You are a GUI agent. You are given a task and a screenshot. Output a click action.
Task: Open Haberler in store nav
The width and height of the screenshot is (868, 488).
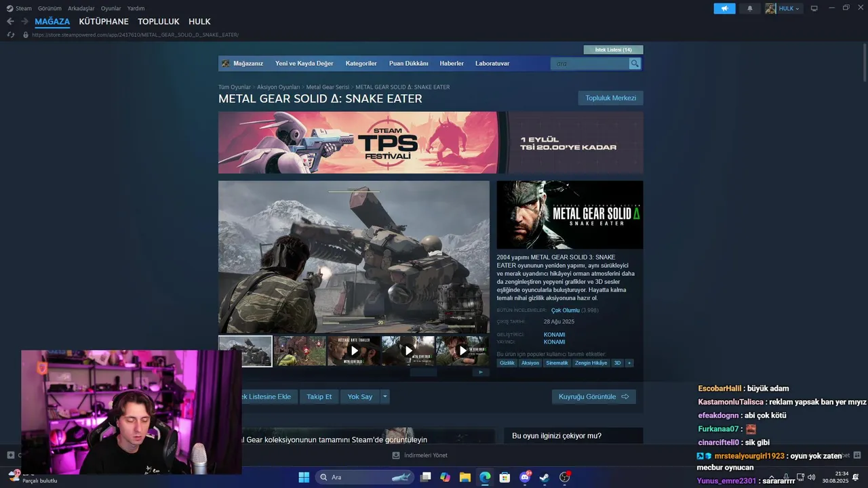pyautogui.click(x=452, y=64)
